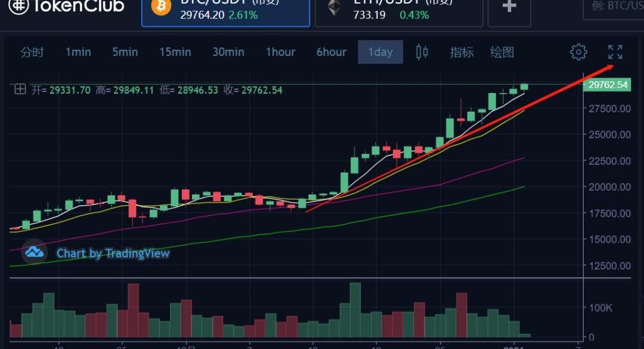The height and width of the screenshot is (349, 644).
Task: Open the 绘图 drawing tools menu
Action: (x=502, y=52)
